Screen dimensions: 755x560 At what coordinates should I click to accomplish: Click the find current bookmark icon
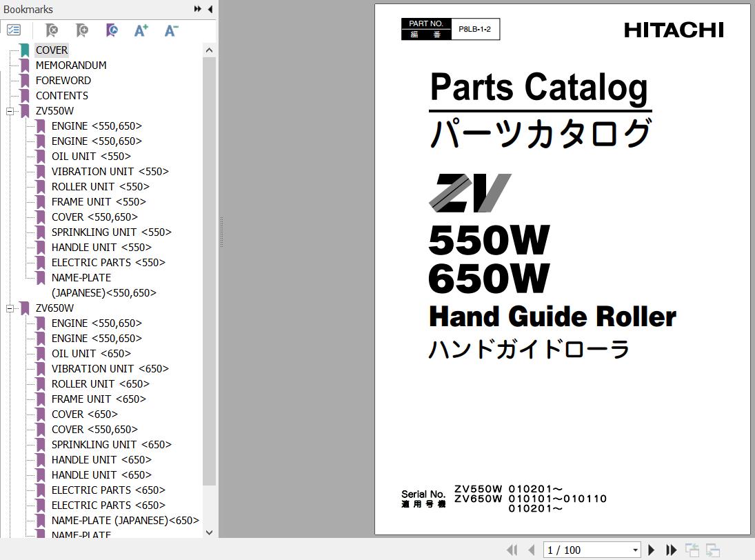coord(112,30)
